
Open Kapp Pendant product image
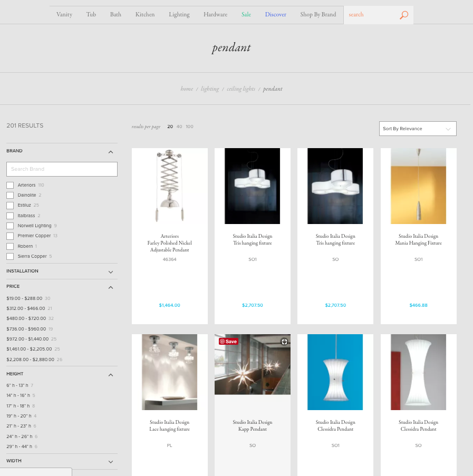pyautogui.click(x=253, y=365)
